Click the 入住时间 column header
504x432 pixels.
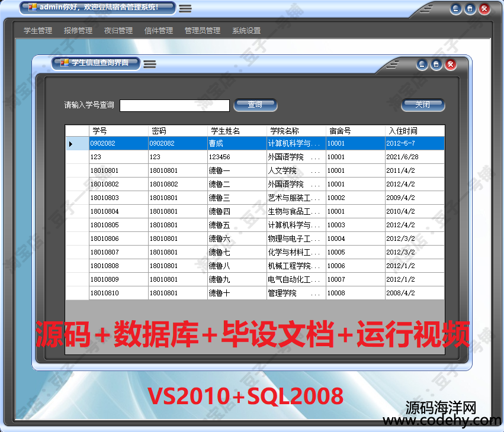tap(414, 131)
